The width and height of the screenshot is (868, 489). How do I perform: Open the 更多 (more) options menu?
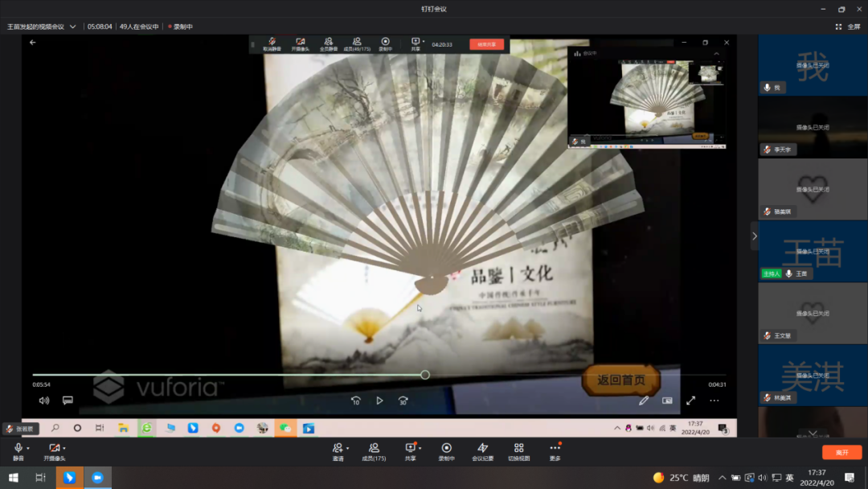(555, 448)
